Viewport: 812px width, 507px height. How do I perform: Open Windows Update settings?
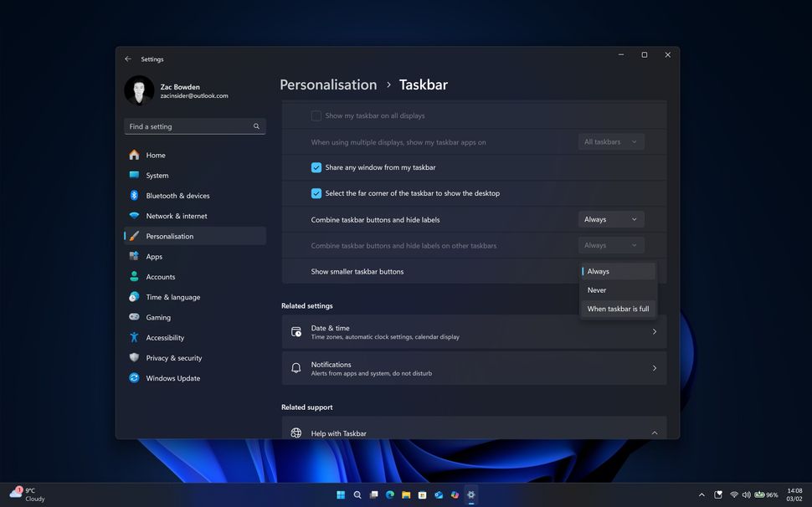(x=173, y=377)
